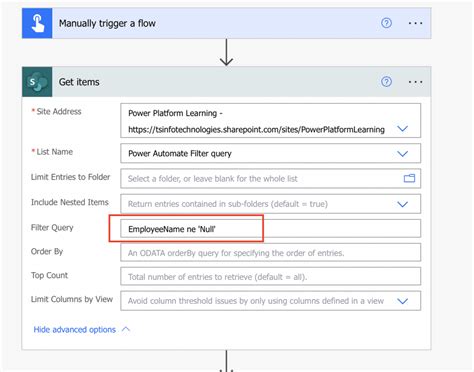Viewport: 474px width, 372px height.
Task: Open ellipsis menu on Manually trigger a flow
Action: coord(415,23)
